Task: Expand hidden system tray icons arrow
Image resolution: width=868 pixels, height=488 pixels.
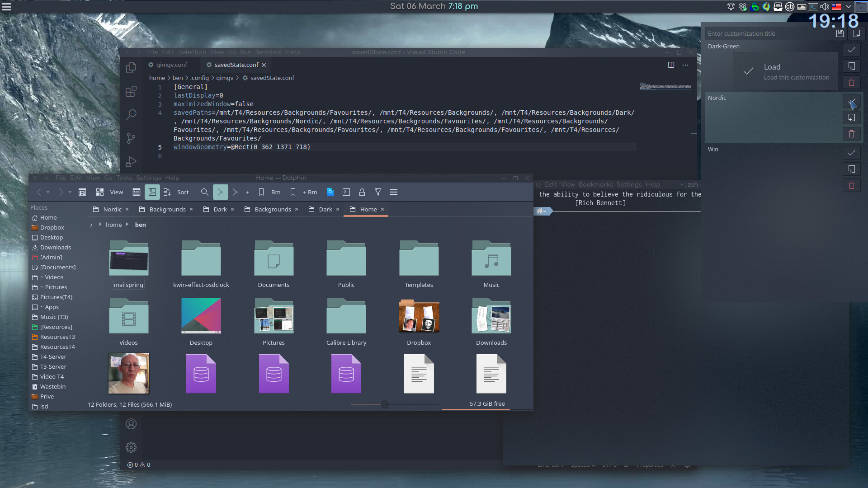Action: [849, 6]
